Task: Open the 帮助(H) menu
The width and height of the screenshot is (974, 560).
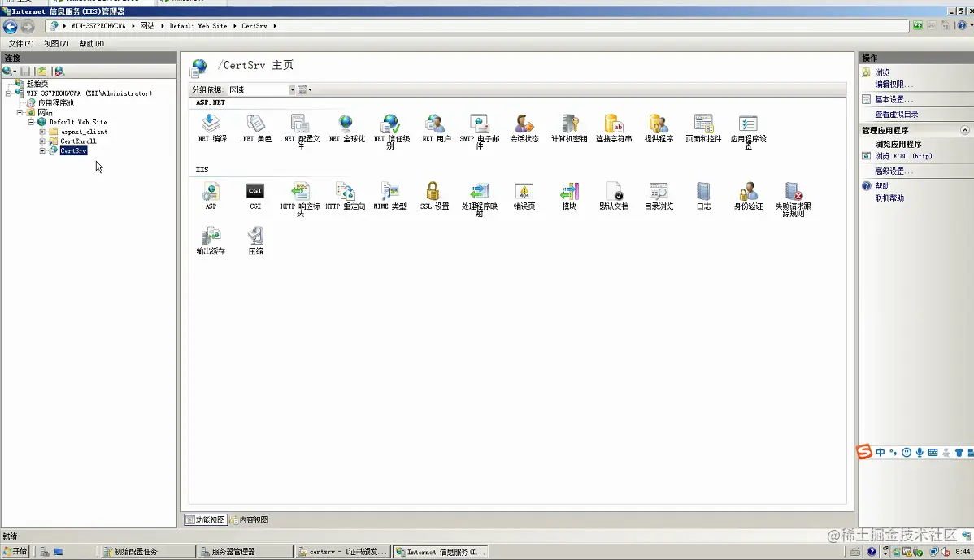Action: point(91,43)
